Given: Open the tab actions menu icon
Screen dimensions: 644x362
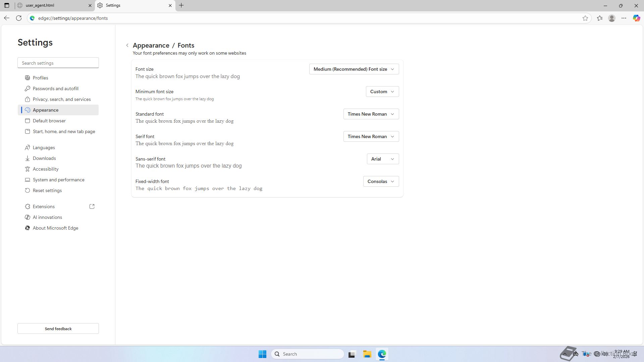Looking at the screenshot, I should point(6,5).
